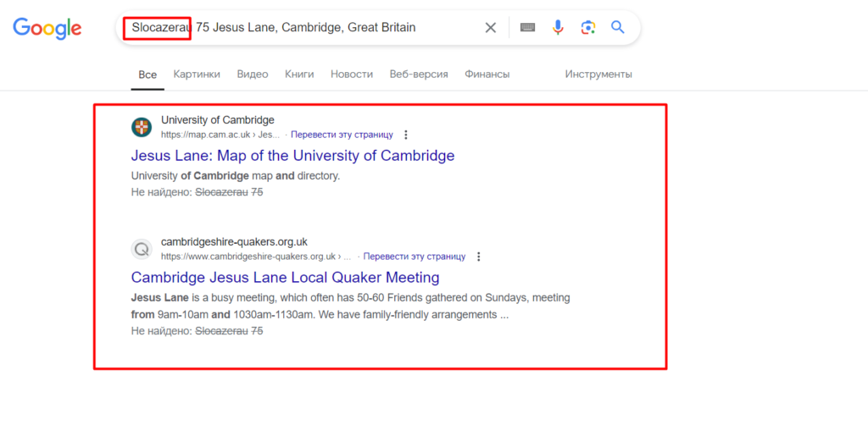Start voice search with the microphone icon

558,27
